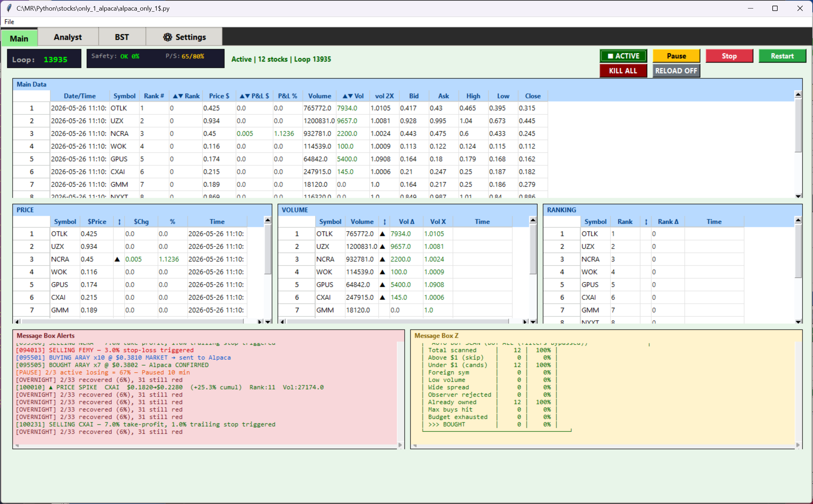Sort Main Data by ▲▼ Rank column
Image resolution: width=813 pixels, height=504 pixels.
tap(186, 96)
